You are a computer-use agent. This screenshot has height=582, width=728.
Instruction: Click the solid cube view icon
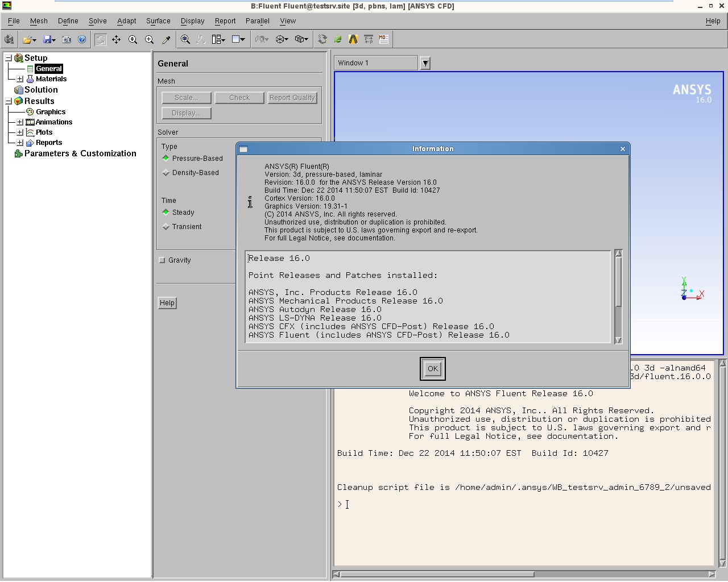coord(299,40)
